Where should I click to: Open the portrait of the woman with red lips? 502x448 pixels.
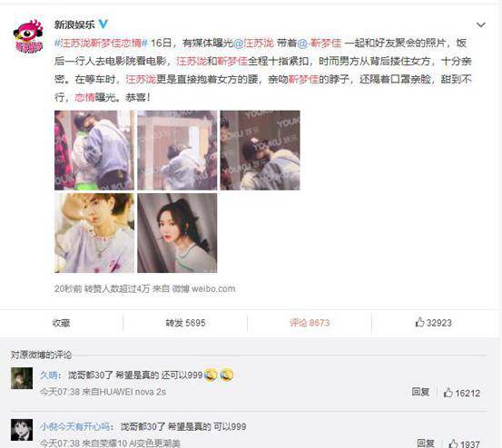pyautogui.click(x=177, y=233)
